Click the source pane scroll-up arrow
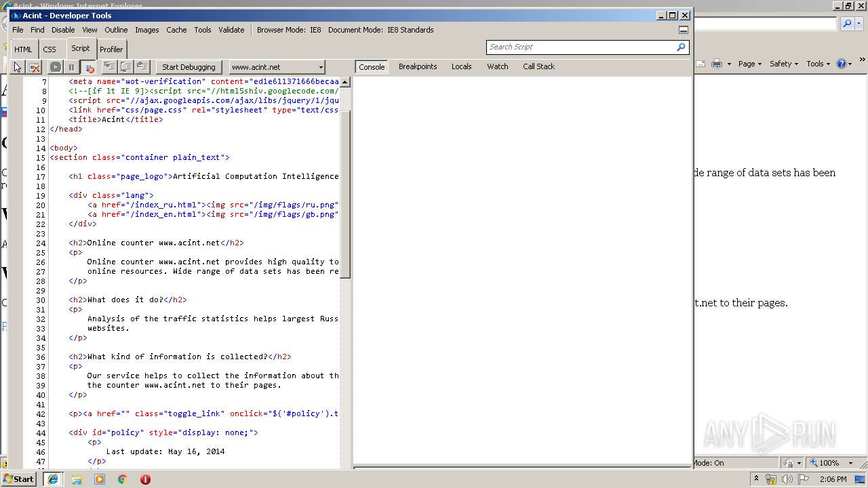The height and width of the screenshot is (488, 868). (x=345, y=82)
